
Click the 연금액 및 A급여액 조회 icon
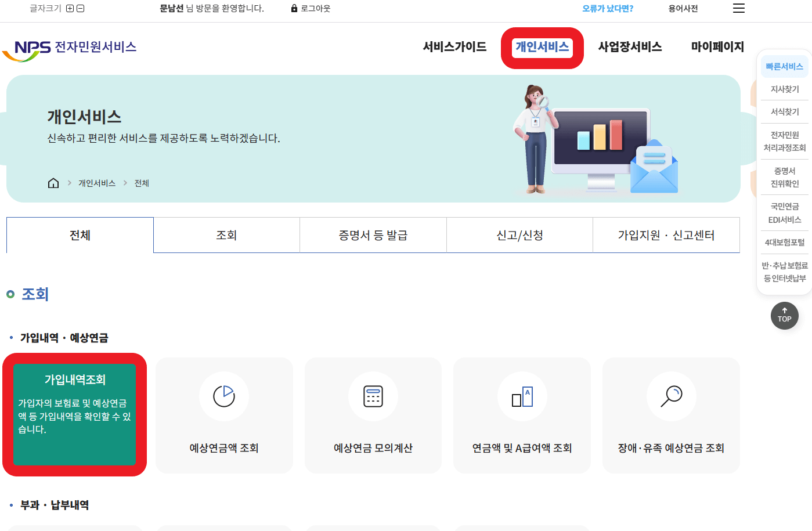pyautogui.click(x=521, y=396)
